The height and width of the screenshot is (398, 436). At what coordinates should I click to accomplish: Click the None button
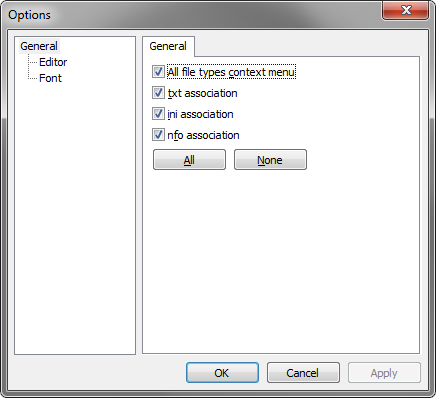pyautogui.click(x=270, y=160)
